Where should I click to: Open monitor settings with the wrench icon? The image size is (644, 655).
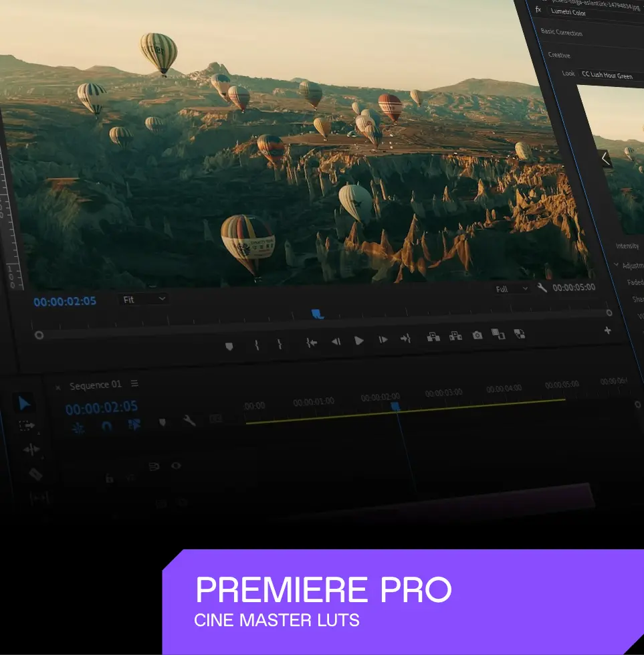[542, 288]
